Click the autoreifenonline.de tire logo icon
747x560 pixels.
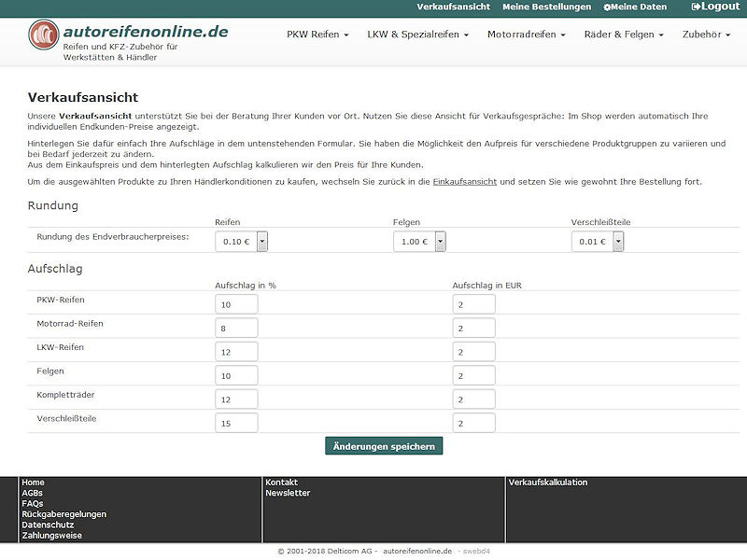[44, 35]
